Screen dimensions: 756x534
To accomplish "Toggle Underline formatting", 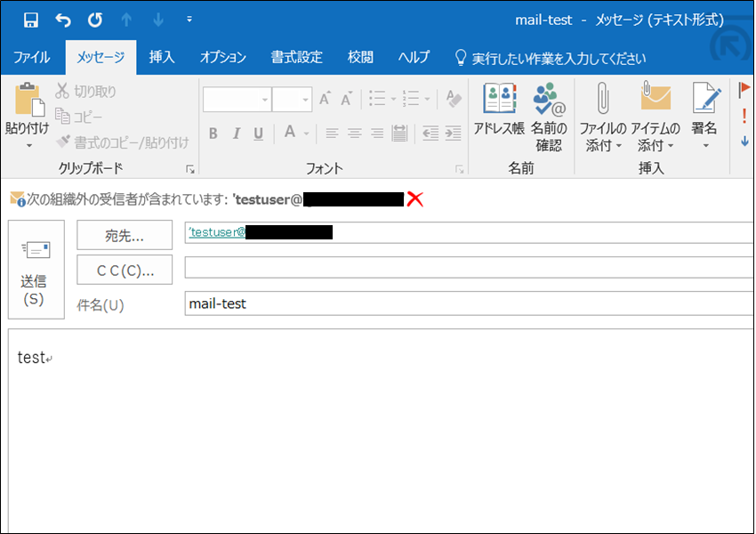I will tap(258, 133).
